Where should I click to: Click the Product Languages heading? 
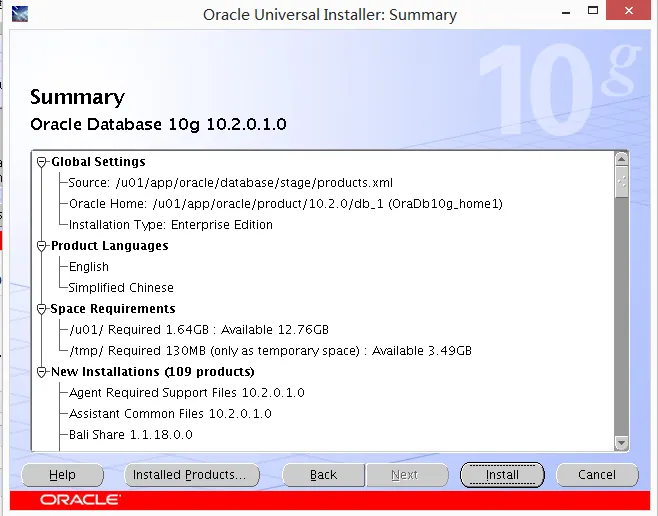coord(110,246)
